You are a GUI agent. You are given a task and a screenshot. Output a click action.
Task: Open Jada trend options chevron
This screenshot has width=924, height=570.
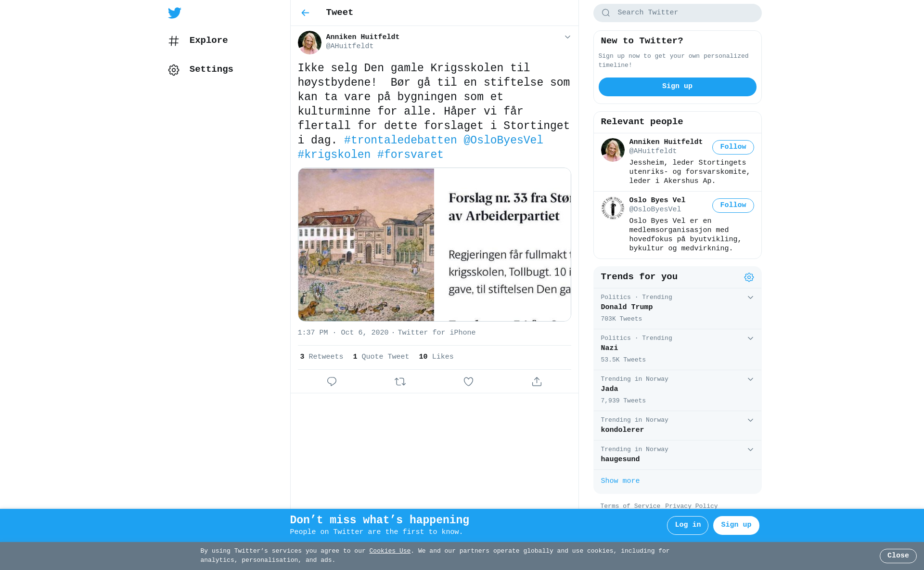pyautogui.click(x=750, y=379)
